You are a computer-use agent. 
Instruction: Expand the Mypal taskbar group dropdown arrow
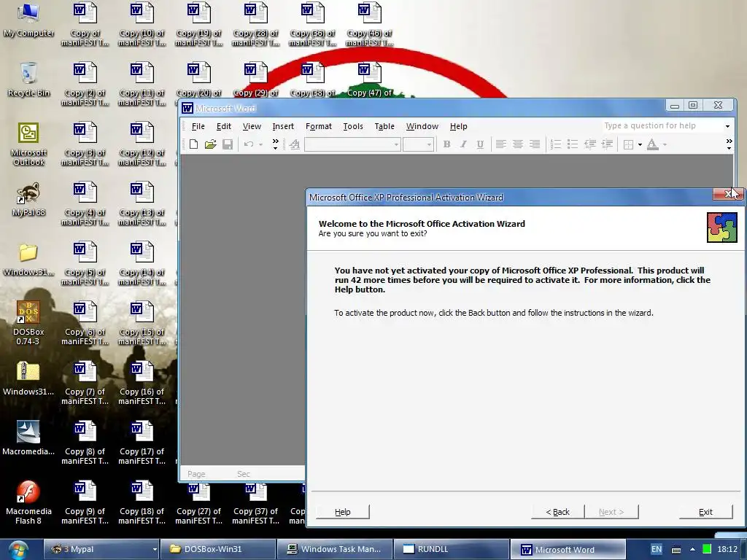(155, 550)
